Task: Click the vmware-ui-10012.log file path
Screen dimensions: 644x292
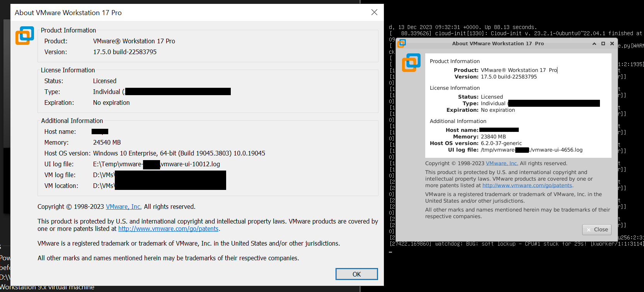Action: (x=157, y=164)
